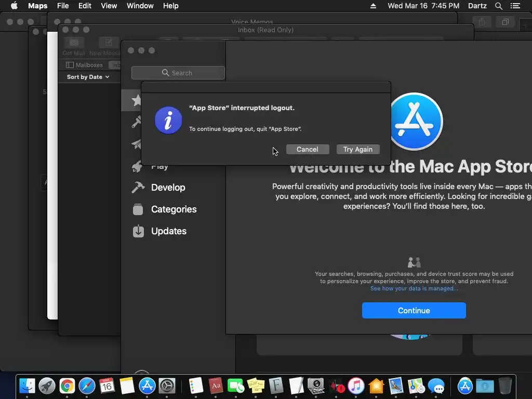Open the File menu
The height and width of the screenshot is (399, 532).
63,6
